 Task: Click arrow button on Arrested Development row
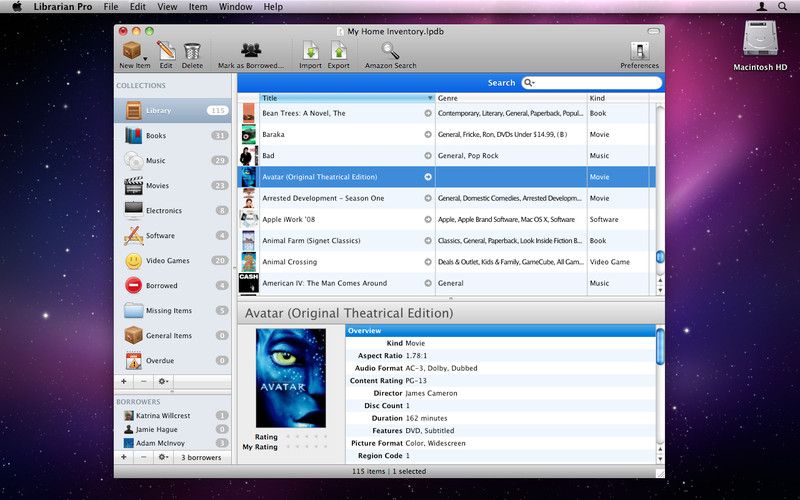(428, 198)
